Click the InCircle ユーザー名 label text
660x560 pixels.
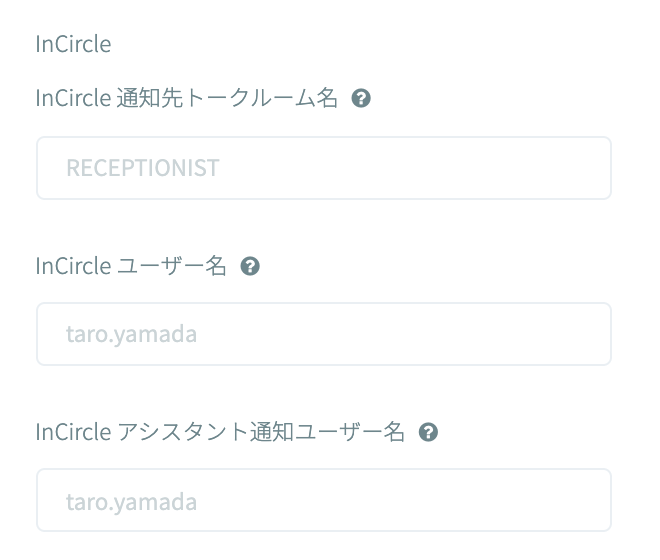(x=131, y=266)
